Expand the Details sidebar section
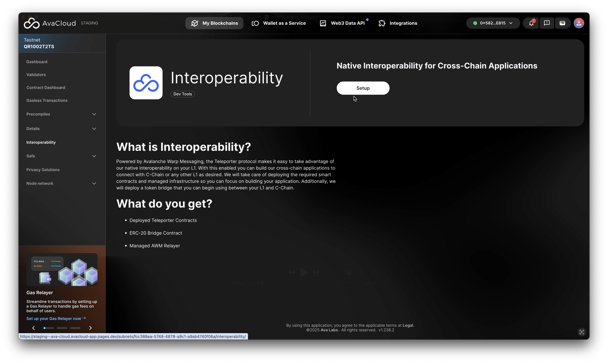The height and width of the screenshot is (364, 608). (94, 129)
